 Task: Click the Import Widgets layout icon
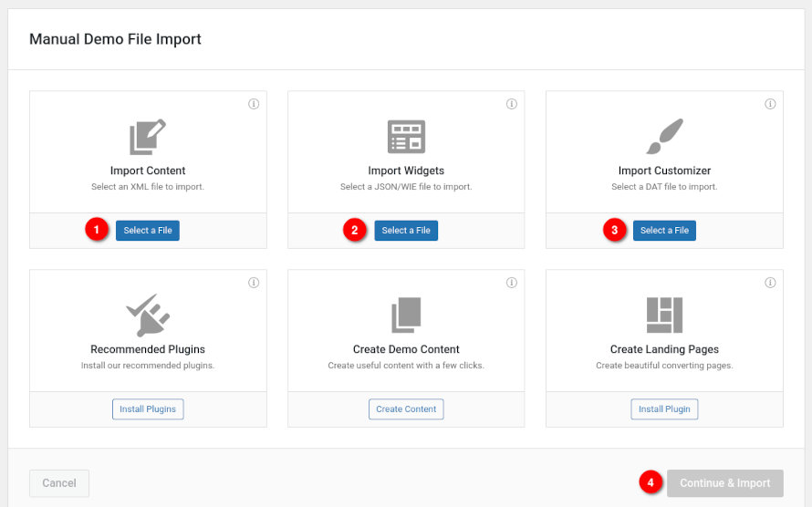pos(406,137)
